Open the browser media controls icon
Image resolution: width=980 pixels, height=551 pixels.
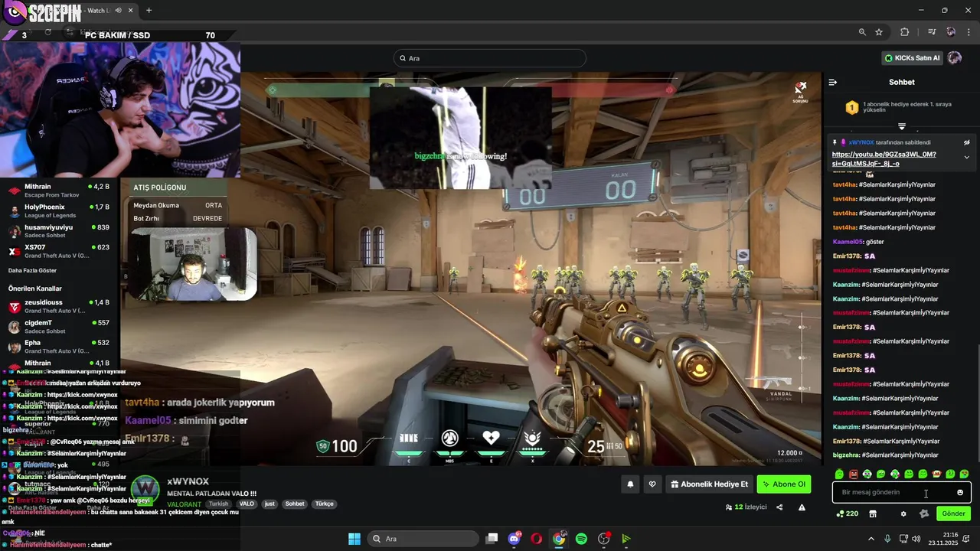click(932, 32)
